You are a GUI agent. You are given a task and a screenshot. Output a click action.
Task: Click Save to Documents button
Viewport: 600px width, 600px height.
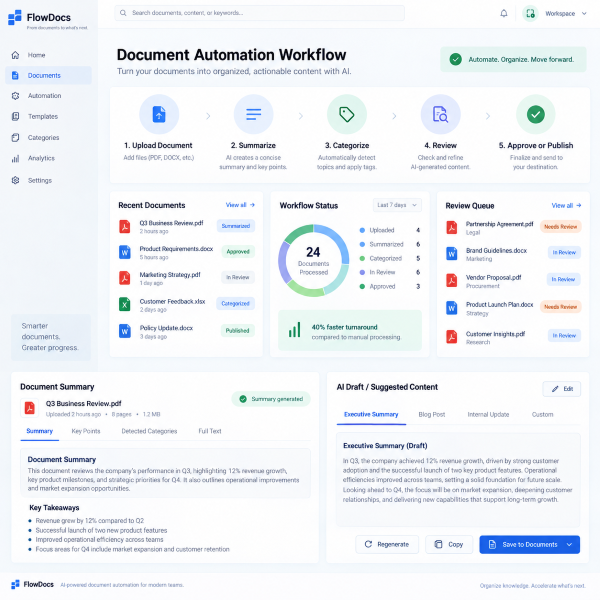[x=530, y=544]
